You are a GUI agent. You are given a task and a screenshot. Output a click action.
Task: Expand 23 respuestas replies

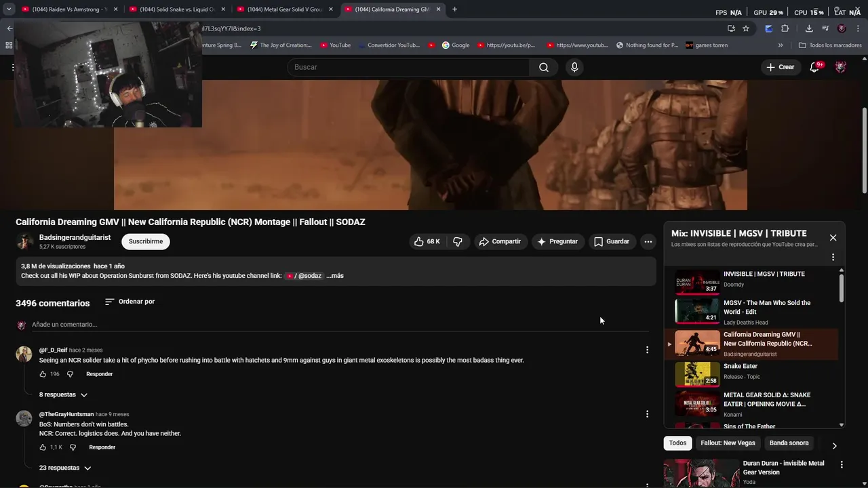(65, 468)
